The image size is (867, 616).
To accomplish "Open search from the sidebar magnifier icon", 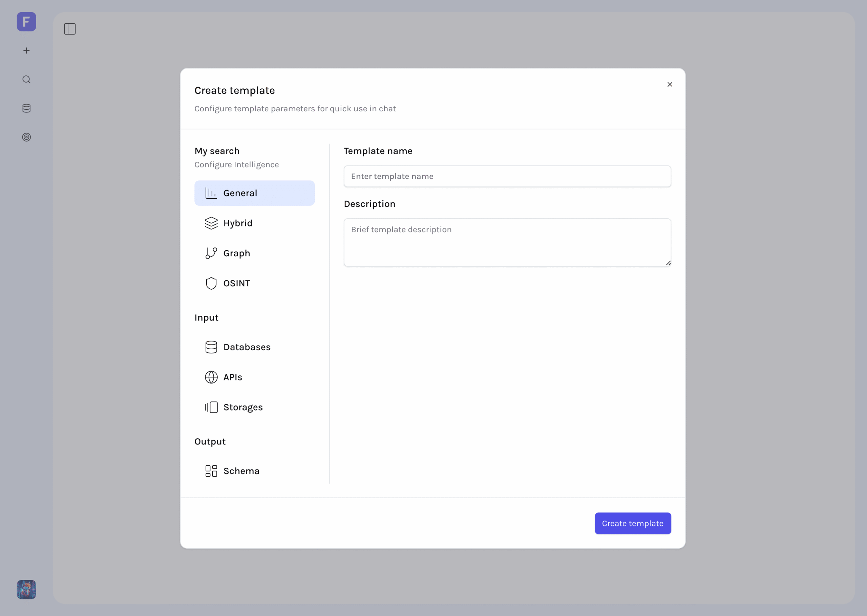I will coord(26,79).
